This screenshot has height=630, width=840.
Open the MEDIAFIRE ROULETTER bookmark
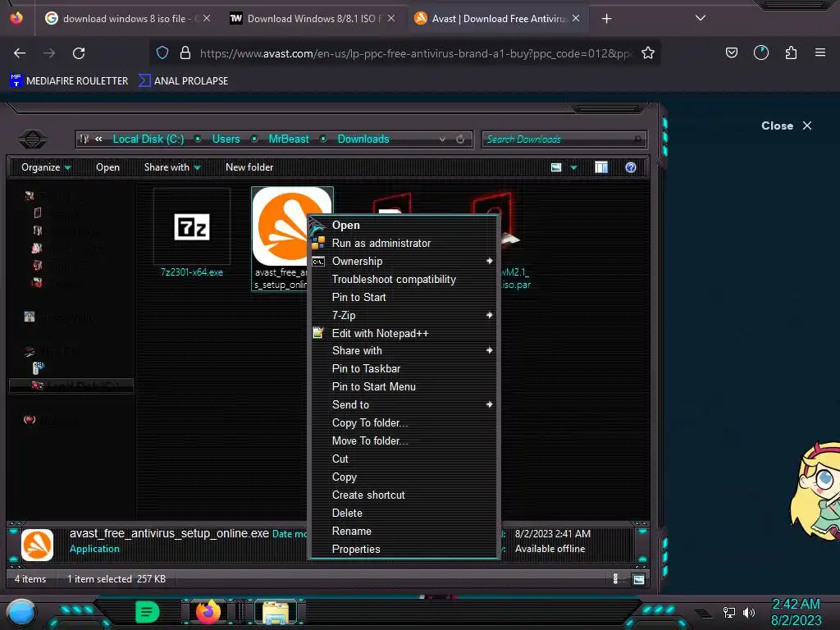69,81
